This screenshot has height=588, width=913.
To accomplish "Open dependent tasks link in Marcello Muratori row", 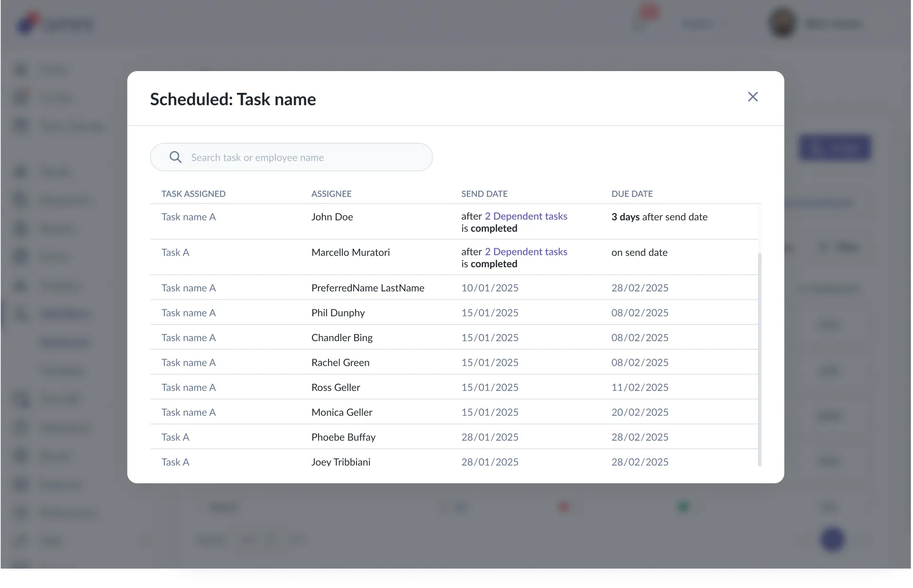I will (525, 252).
